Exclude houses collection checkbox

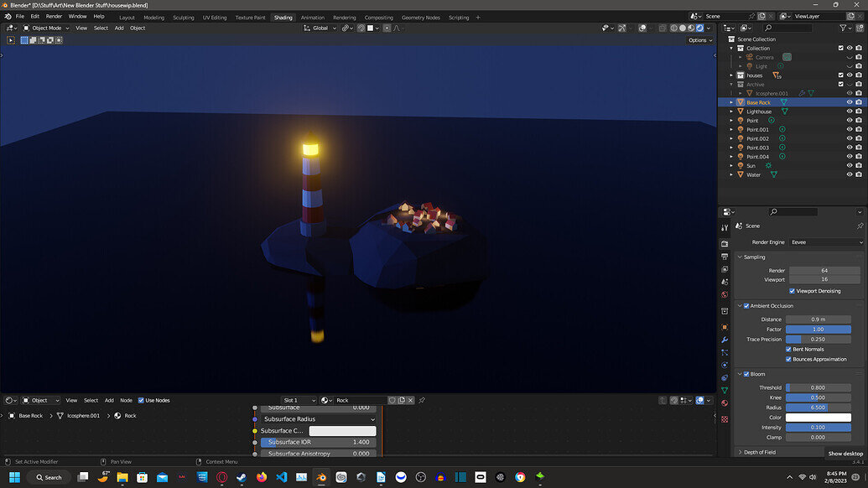[840, 75]
